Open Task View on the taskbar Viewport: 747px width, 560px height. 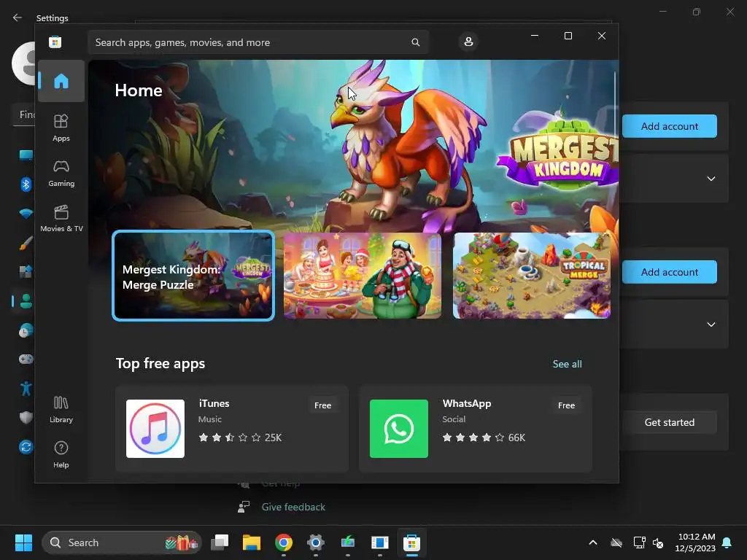[220, 542]
